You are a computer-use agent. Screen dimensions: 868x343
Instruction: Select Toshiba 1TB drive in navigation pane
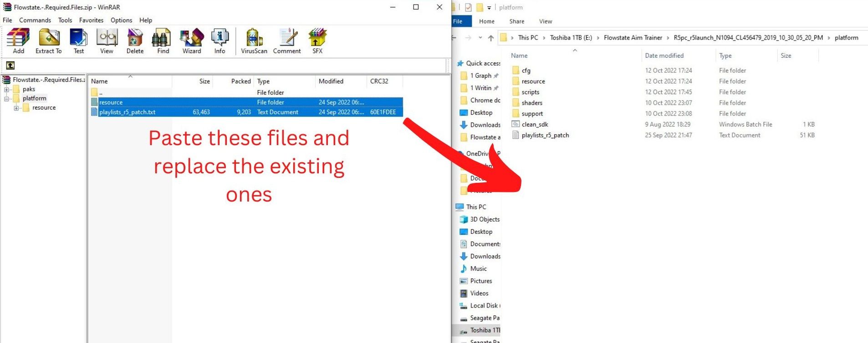[x=480, y=330]
